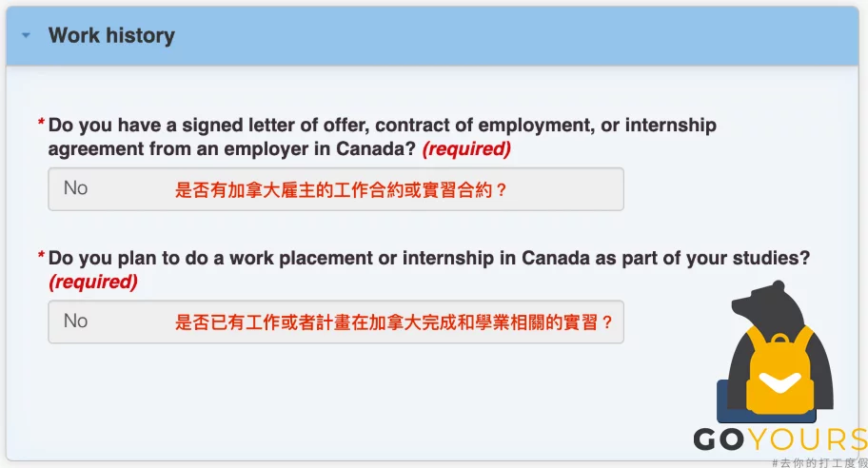
Task: Click the red annotation 是否已有工作或者計畫在加拿大完成
Action: coord(394,322)
